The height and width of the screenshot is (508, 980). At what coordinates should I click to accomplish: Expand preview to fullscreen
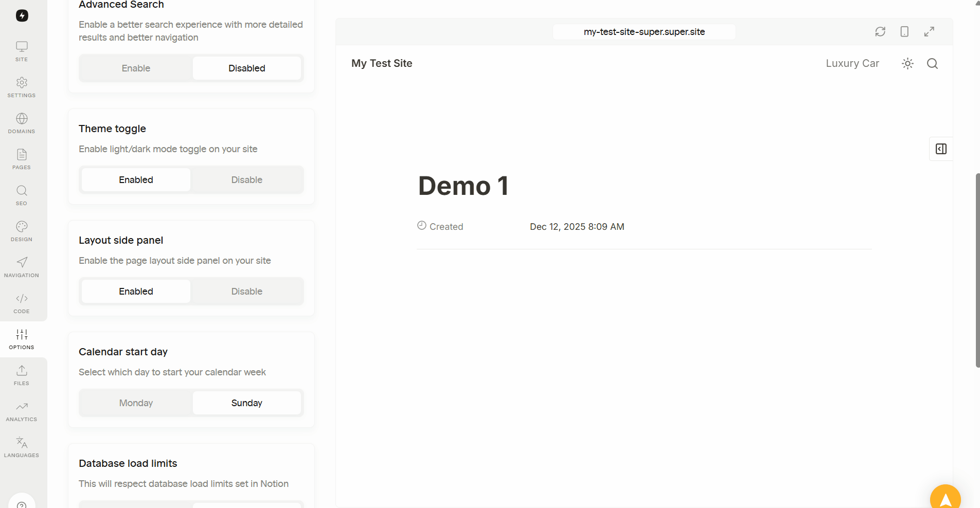pos(929,31)
